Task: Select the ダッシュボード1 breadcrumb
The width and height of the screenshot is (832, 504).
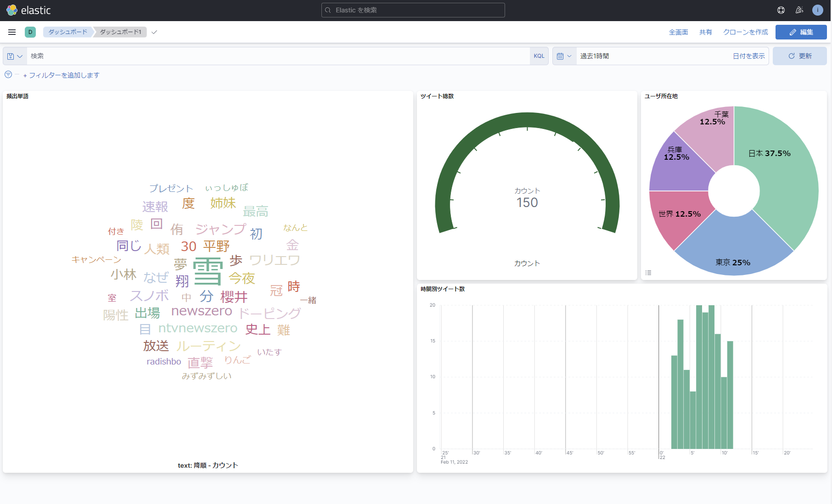Action: pyautogui.click(x=120, y=32)
